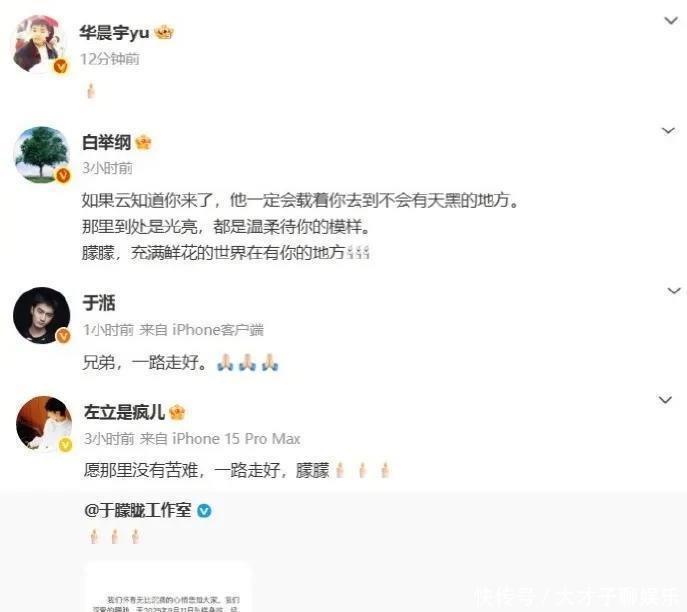Click the crown badge beside 左立是疯儿

tap(177, 412)
